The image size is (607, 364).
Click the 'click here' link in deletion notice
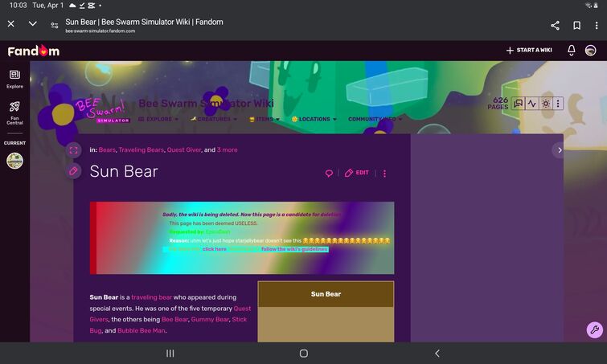pos(215,249)
